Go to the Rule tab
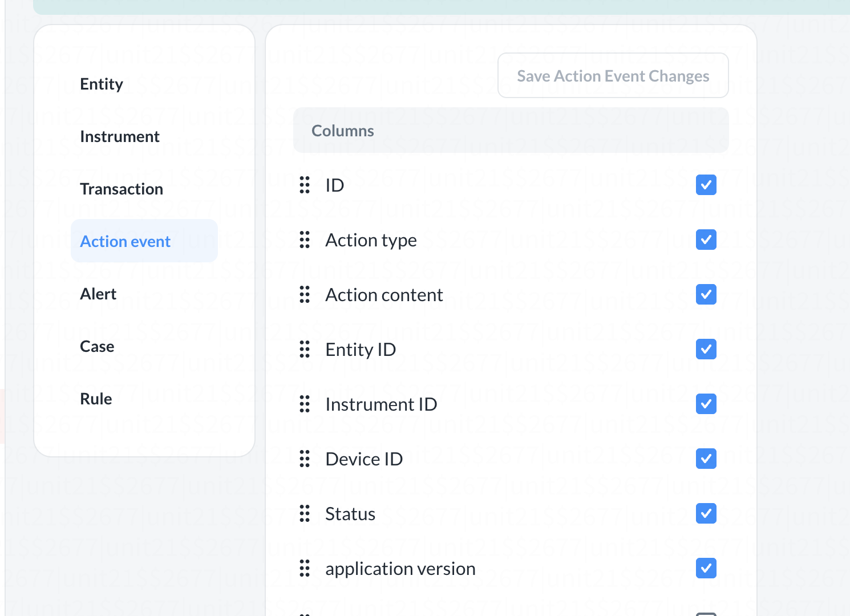Screen dimensions: 850x616 click(96, 399)
